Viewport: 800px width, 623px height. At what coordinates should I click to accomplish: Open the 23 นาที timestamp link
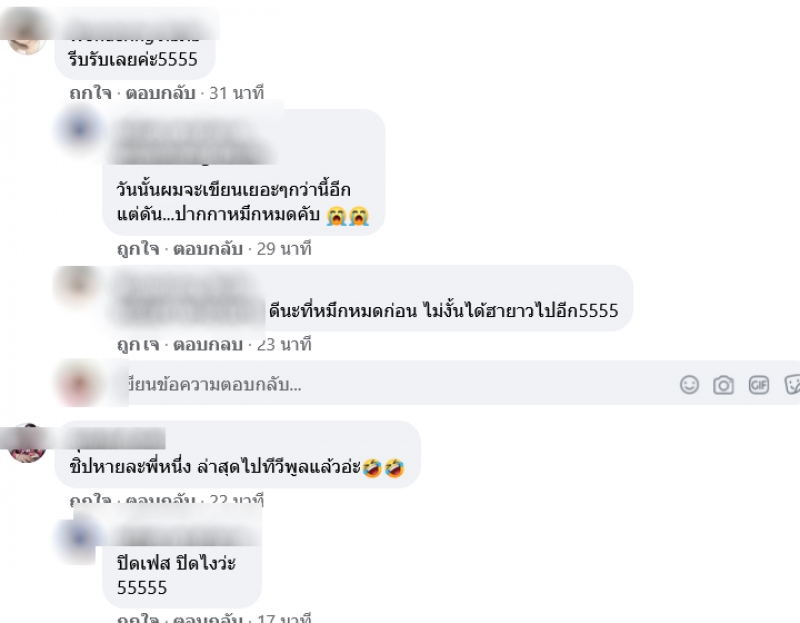coord(284,344)
